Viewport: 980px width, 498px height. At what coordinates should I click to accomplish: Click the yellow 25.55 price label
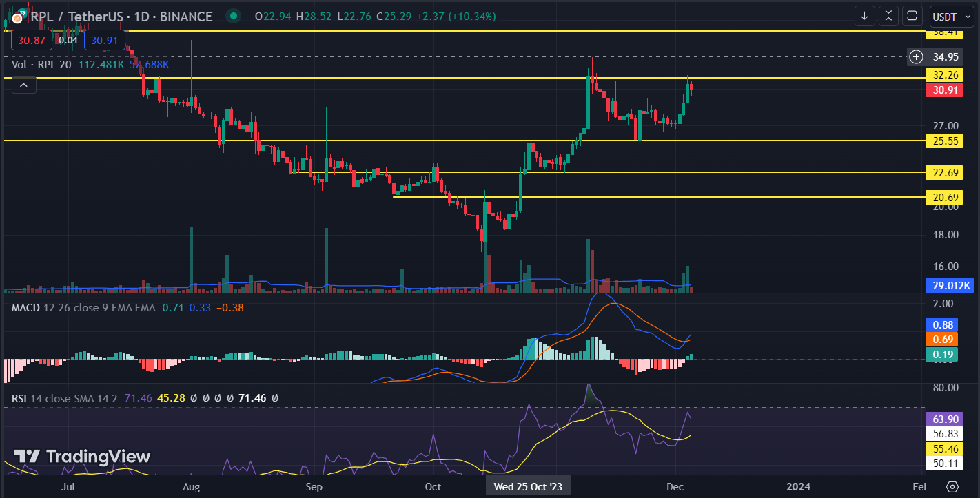tap(943, 141)
